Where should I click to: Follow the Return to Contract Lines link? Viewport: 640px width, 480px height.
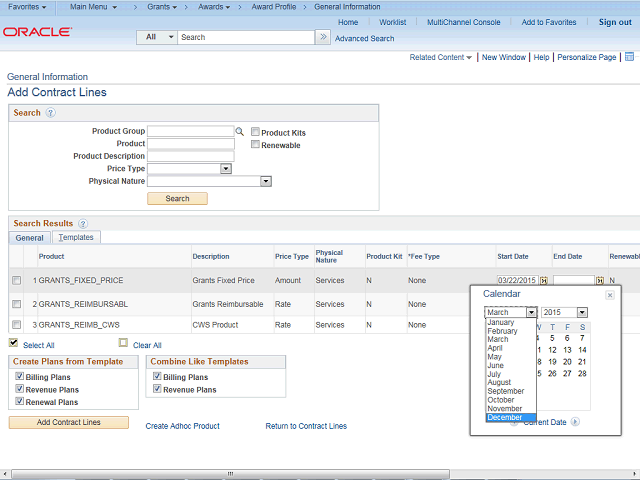pos(306,426)
